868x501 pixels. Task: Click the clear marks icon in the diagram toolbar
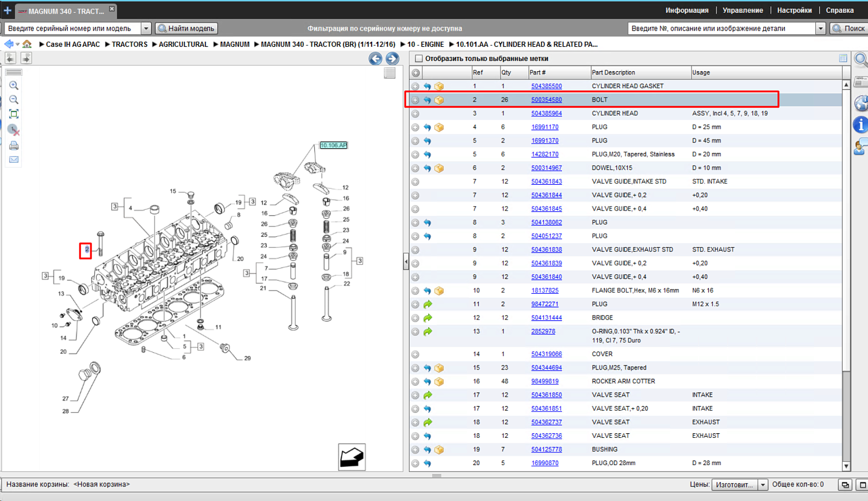click(x=14, y=130)
